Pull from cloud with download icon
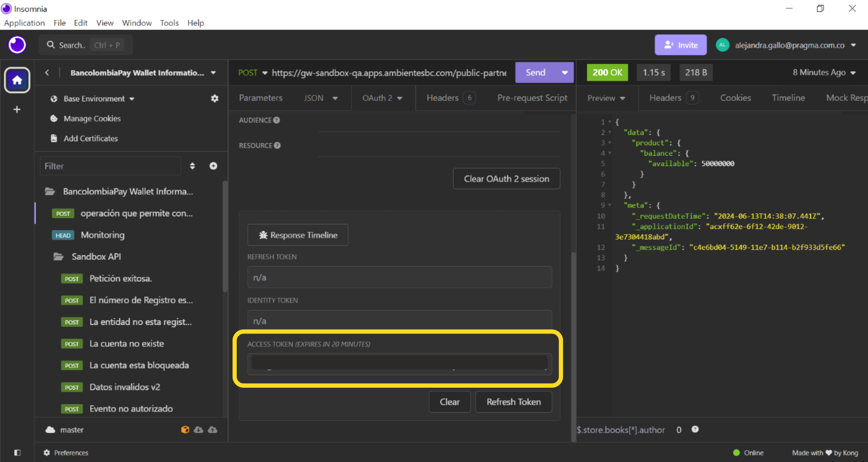Viewport: 868px width, 462px height. point(199,429)
